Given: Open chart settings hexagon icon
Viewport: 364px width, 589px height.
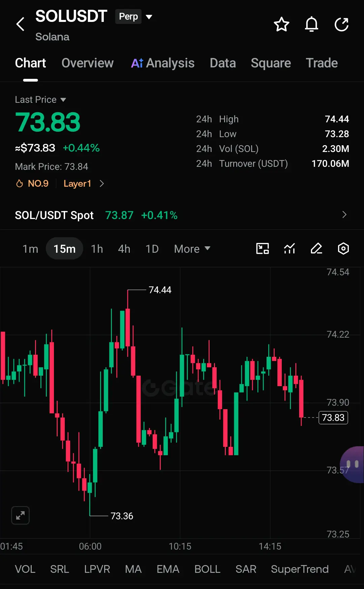Looking at the screenshot, I should click(343, 249).
